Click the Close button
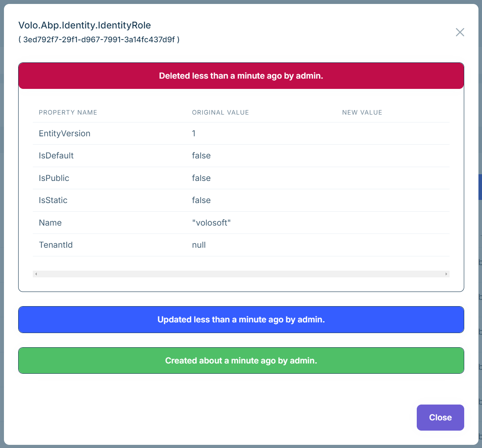The width and height of the screenshot is (482, 448). (440, 417)
